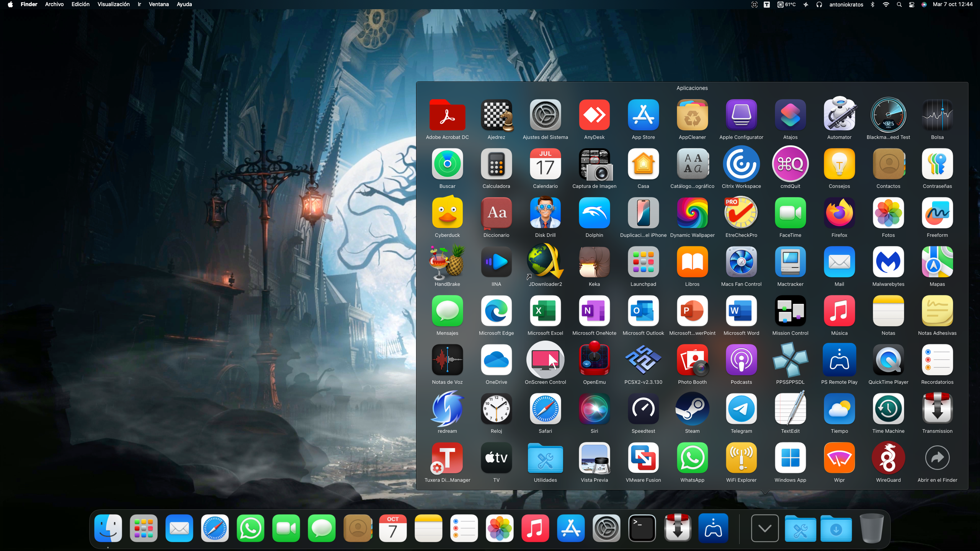Screen dimensions: 980x551
Task: Open the Visualización menu
Action: click(x=113, y=4)
